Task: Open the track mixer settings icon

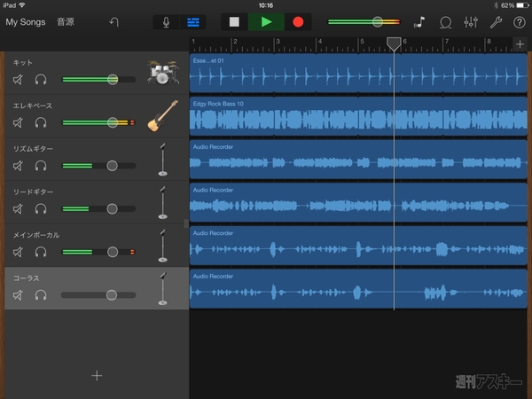Action: (x=471, y=22)
